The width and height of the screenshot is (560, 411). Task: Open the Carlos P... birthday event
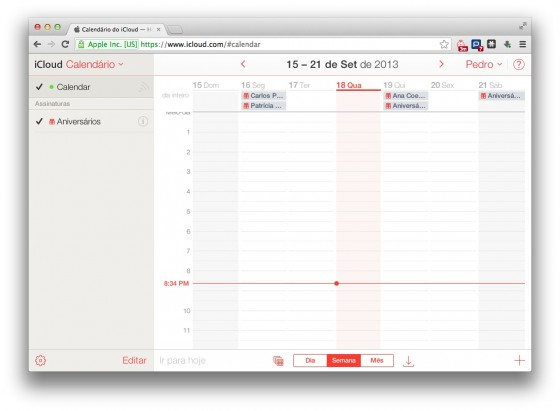[x=264, y=96]
